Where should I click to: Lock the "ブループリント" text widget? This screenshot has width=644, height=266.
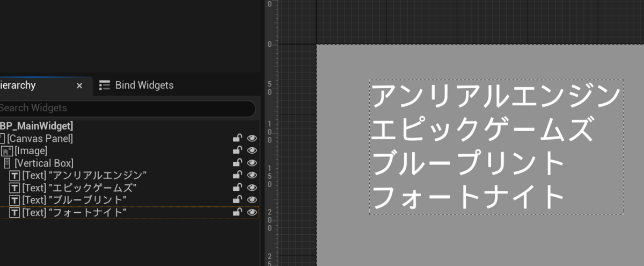(x=237, y=200)
